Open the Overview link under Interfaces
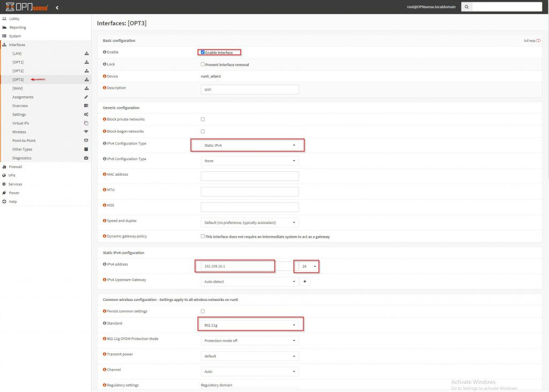 coord(20,106)
